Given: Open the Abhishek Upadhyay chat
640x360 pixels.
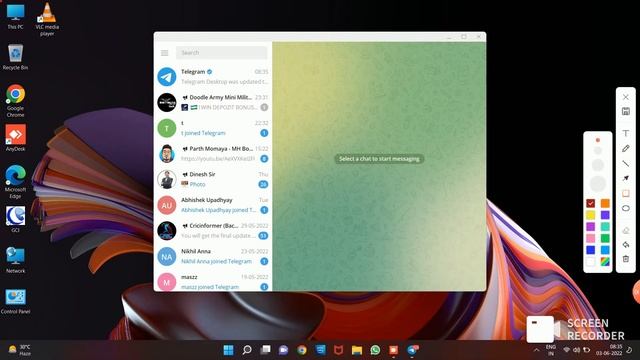Looking at the screenshot, I should pos(213,205).
